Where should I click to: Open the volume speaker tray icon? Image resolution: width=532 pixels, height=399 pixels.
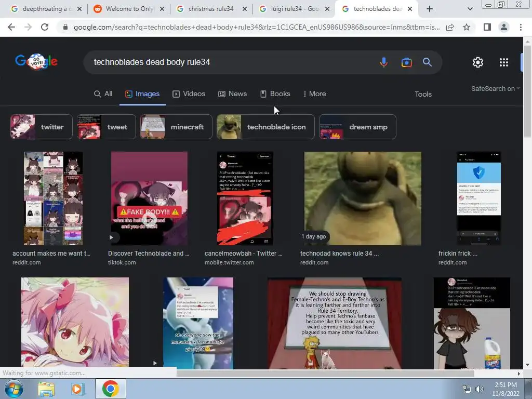click(480, 390)
